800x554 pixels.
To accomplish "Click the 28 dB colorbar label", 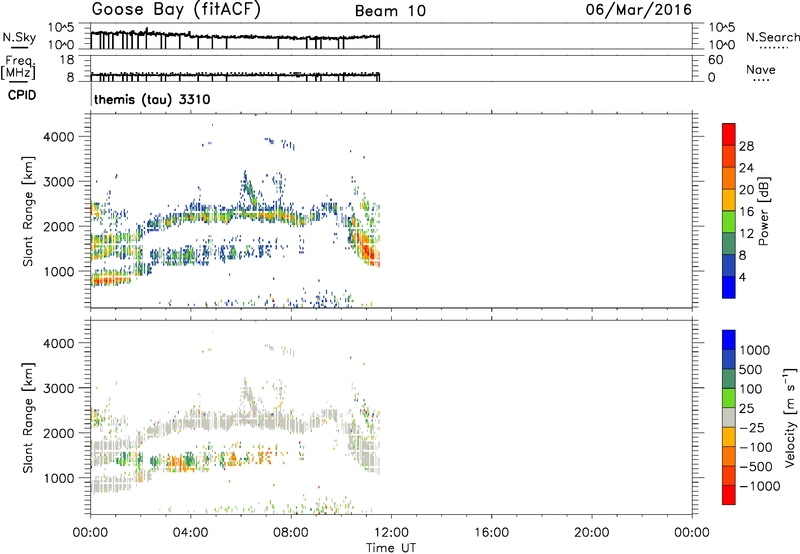I will [x=746, y=146].
